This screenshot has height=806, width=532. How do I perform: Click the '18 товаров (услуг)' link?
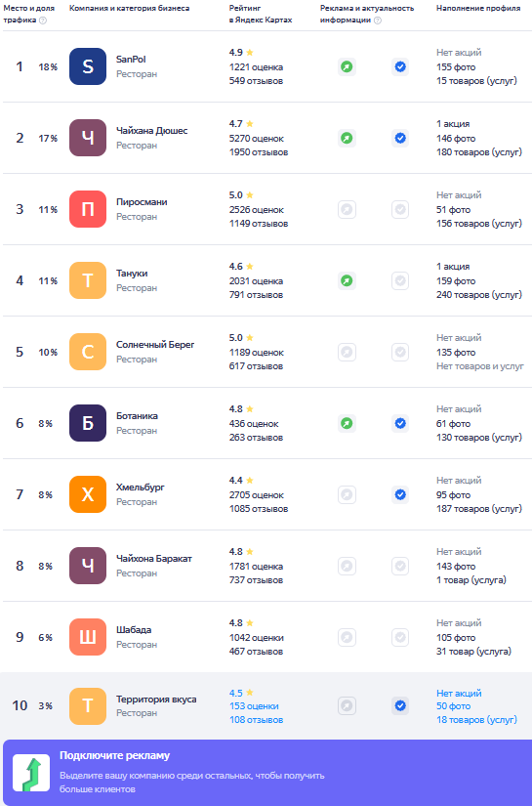(x=476, y=720)
